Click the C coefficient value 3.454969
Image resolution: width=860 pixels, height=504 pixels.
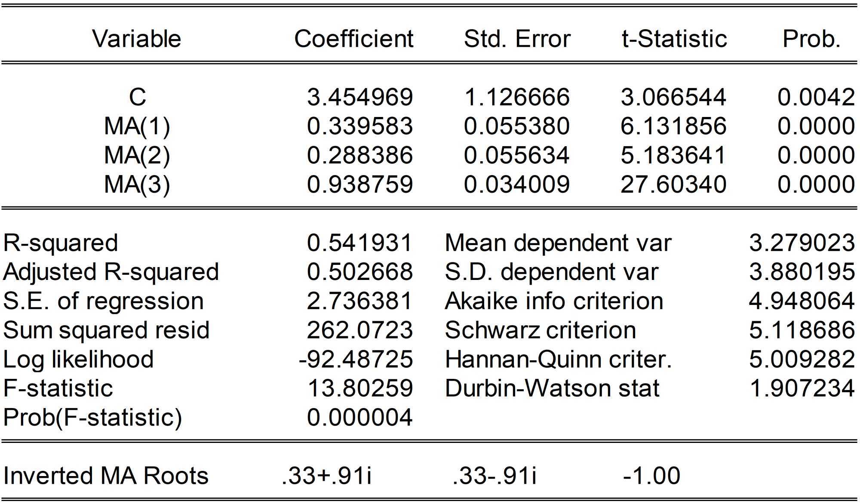tap(359, 97)
